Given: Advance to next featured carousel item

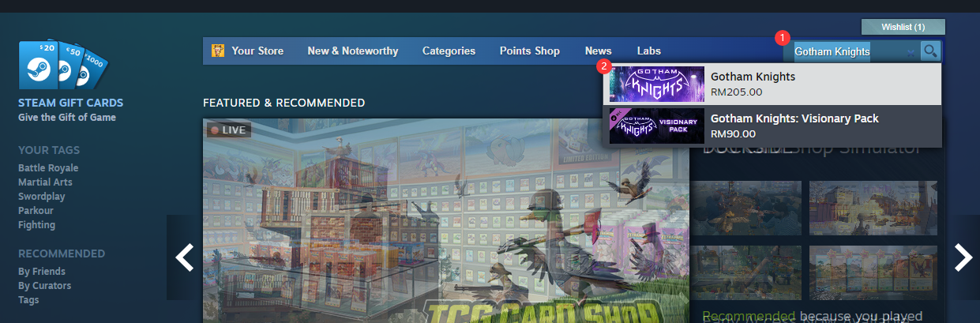Looking at the screenshot, I should click(963, 257).
